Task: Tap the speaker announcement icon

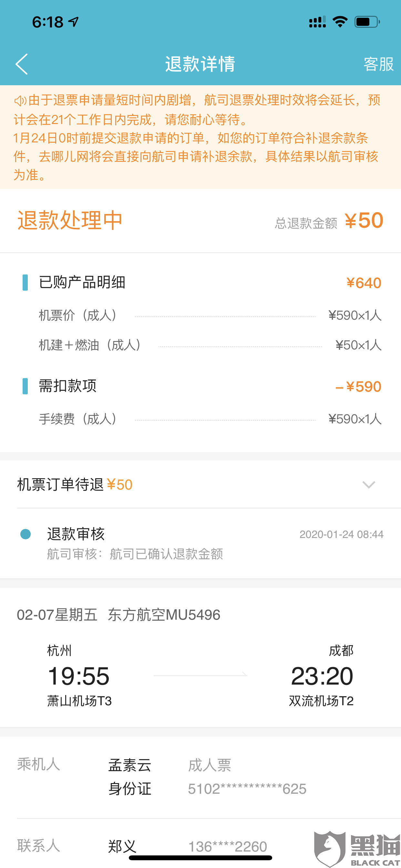Action: coord(20,100)
